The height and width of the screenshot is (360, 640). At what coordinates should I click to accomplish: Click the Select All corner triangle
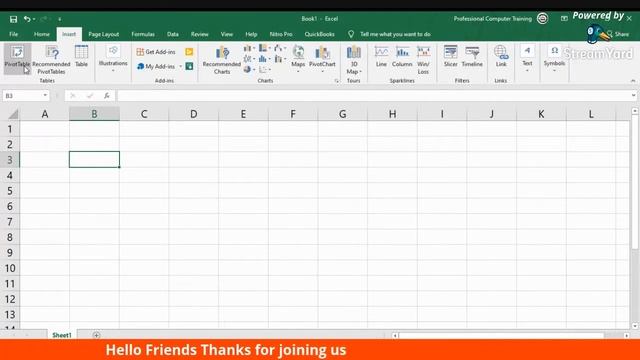click(13, 114)
